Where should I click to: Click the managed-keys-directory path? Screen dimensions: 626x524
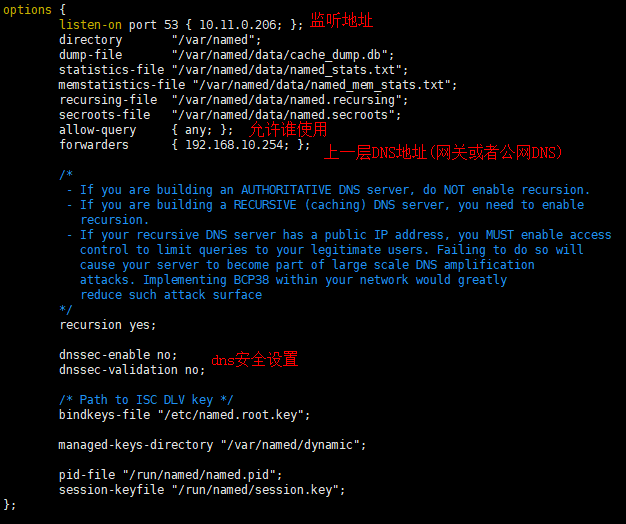pos(290,445)
